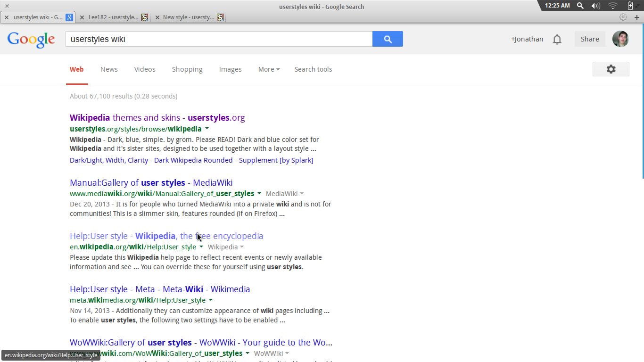
Task: Expand arrow next to userstyles.org/styles/browse/wikipedia
Action: click(207, 129)
